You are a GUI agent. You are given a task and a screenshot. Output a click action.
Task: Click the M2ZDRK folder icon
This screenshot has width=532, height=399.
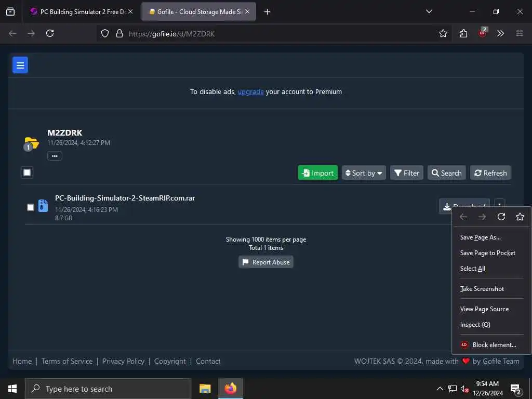tap(31, 144)
